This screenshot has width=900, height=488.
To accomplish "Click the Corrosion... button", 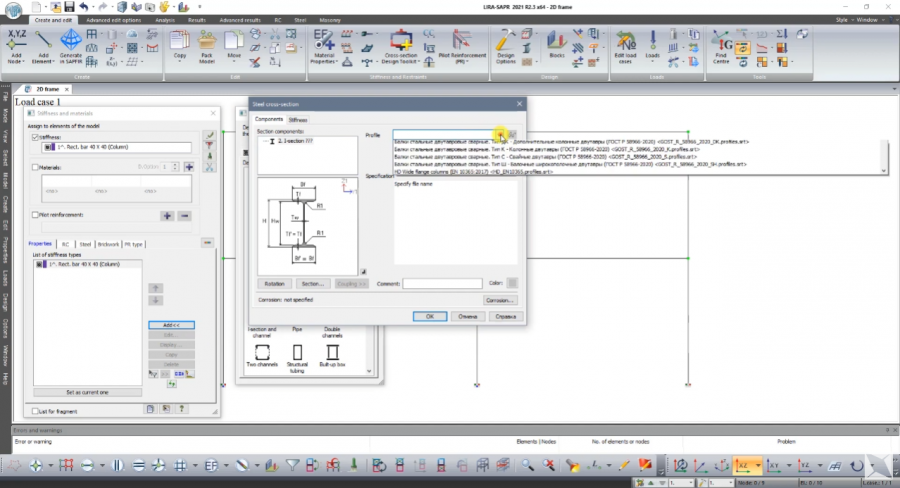I will tap(500, 300).
